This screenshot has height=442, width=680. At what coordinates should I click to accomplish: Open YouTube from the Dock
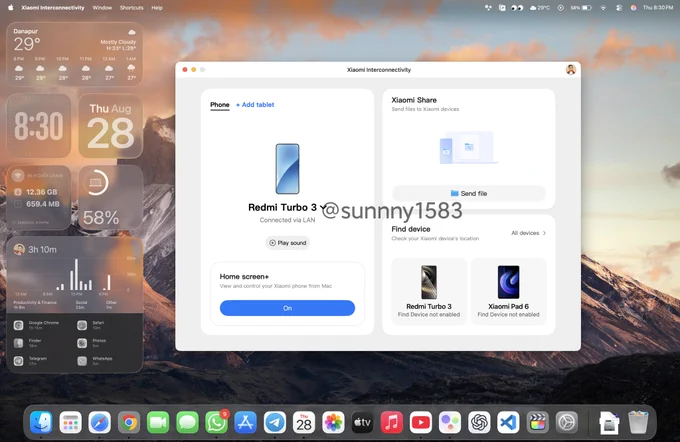click(x=421, y=422)
